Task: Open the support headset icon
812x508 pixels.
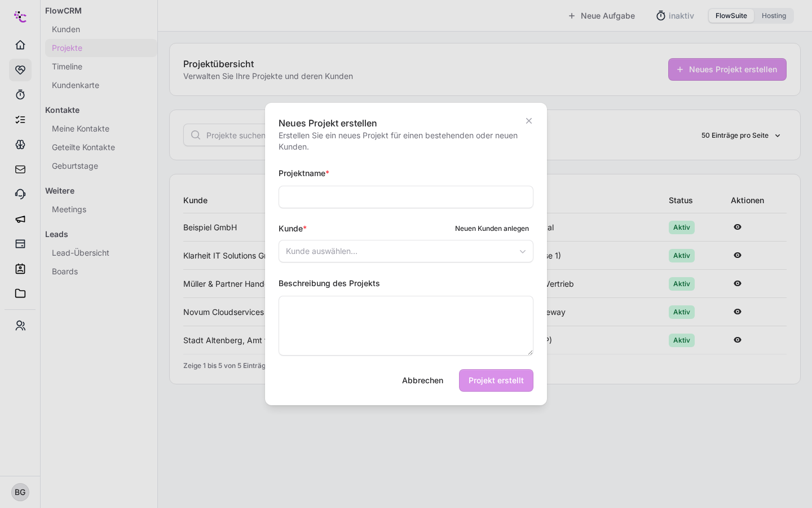Action: point(20,194)
